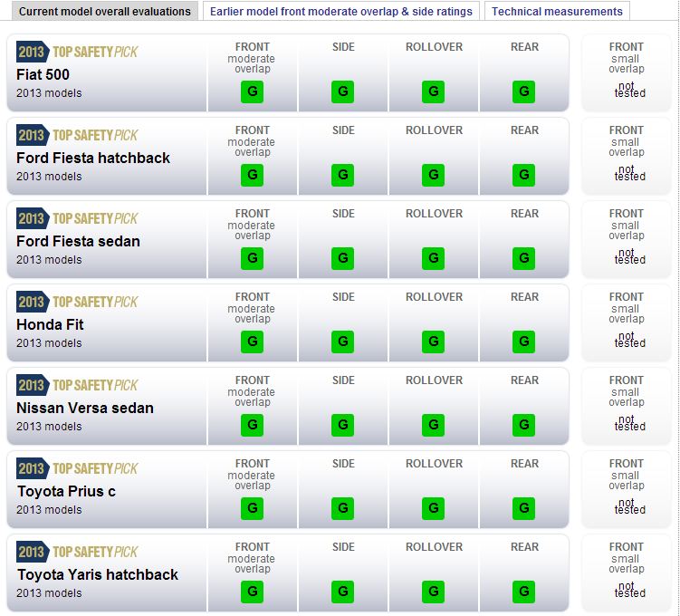Click Fiat 500 rear G rating
This screenshot has height=616, width=680.
pyautogui.click(x=524, y=91)
